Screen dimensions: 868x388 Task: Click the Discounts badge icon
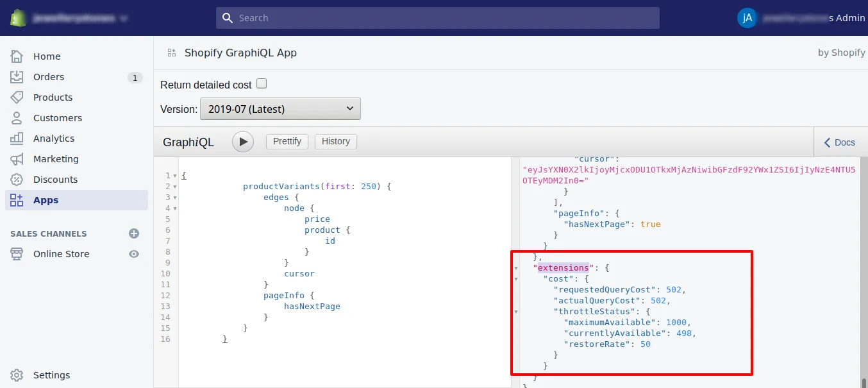[x=17, y=180]
